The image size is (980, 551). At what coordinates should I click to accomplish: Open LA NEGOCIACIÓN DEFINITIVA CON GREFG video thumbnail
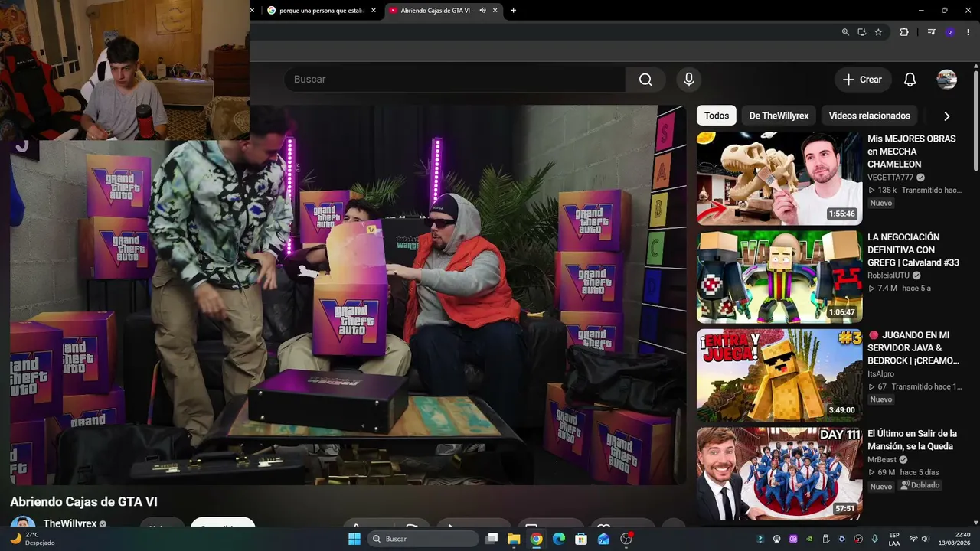click(x=779, y=276)
